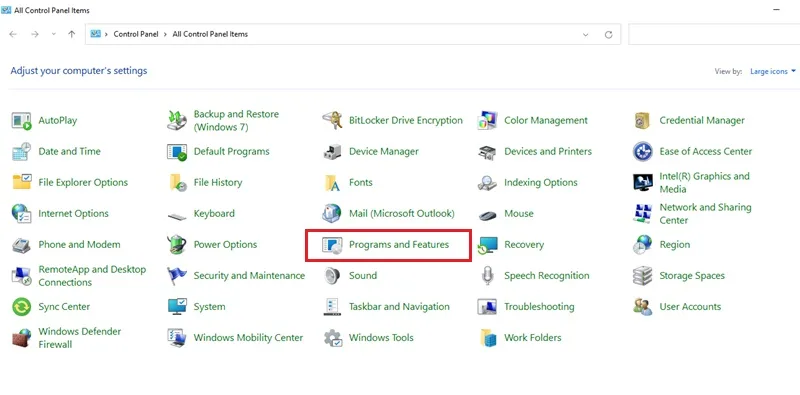Open the Troubleshooting link
800x395 pixels.
click(x=539, y=307)
